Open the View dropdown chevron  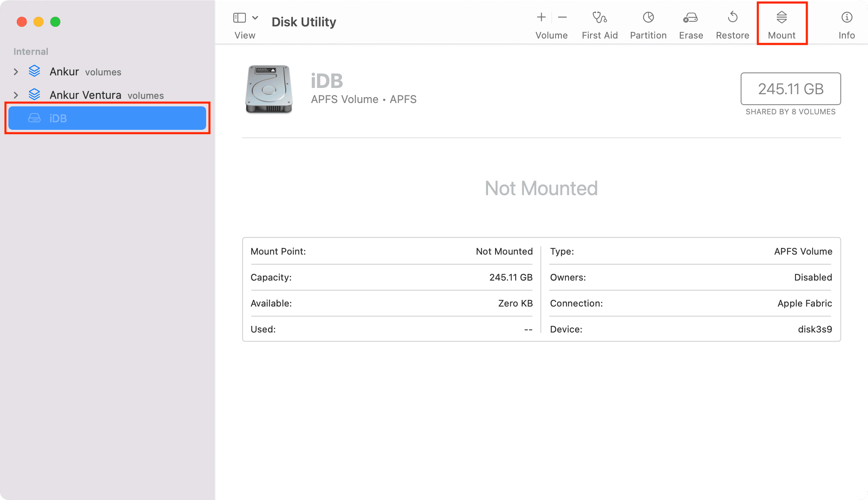(255, 18)
